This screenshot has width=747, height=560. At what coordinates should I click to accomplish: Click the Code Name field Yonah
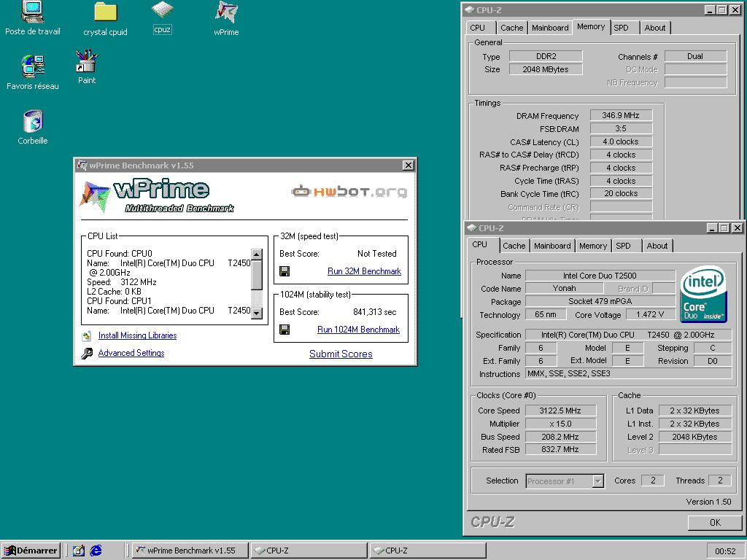pos(564,288)
